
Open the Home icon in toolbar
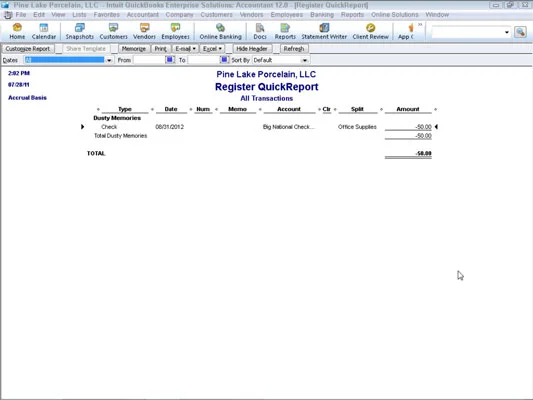pos(17,31)
